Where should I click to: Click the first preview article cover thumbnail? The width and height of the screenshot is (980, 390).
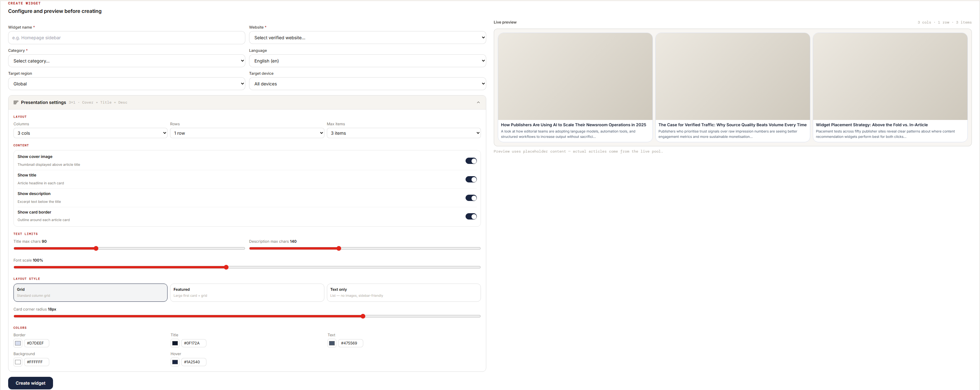[x=575, y=76]
